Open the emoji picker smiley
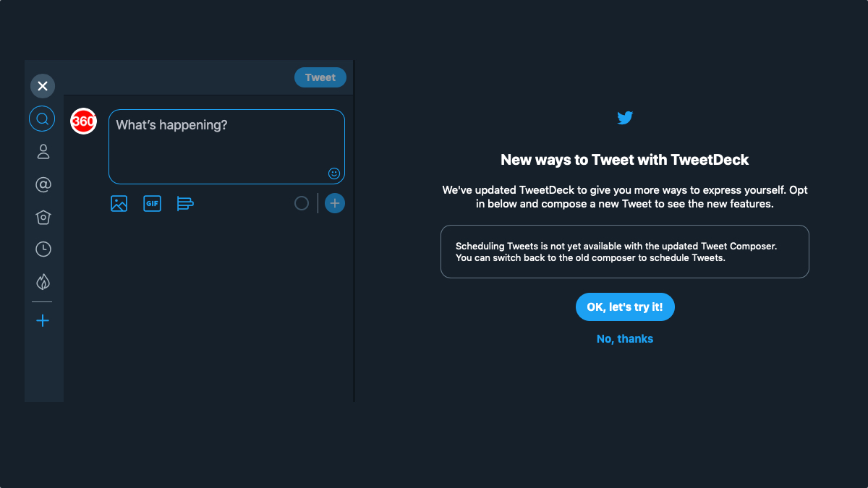 coord(334,174)
